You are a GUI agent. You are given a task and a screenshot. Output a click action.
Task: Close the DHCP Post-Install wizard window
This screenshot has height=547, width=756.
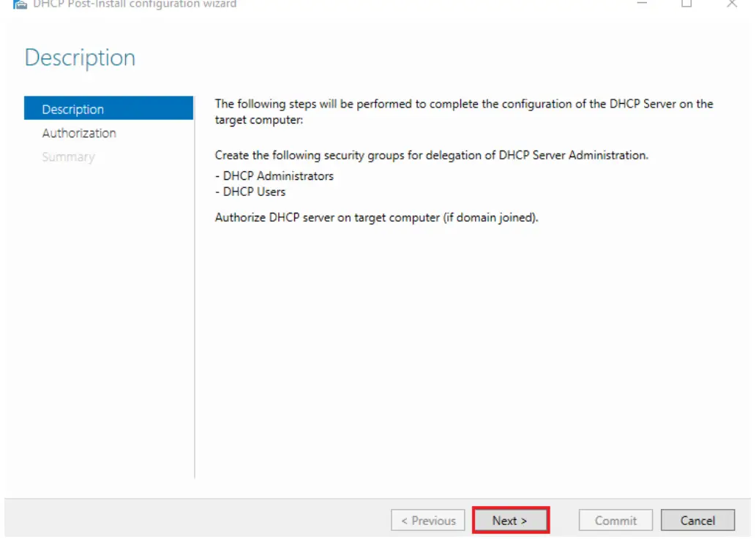tap(732, 4)
